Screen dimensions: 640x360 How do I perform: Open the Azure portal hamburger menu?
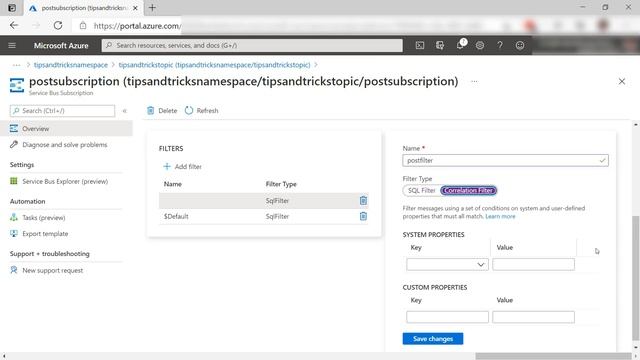point(12,45)
